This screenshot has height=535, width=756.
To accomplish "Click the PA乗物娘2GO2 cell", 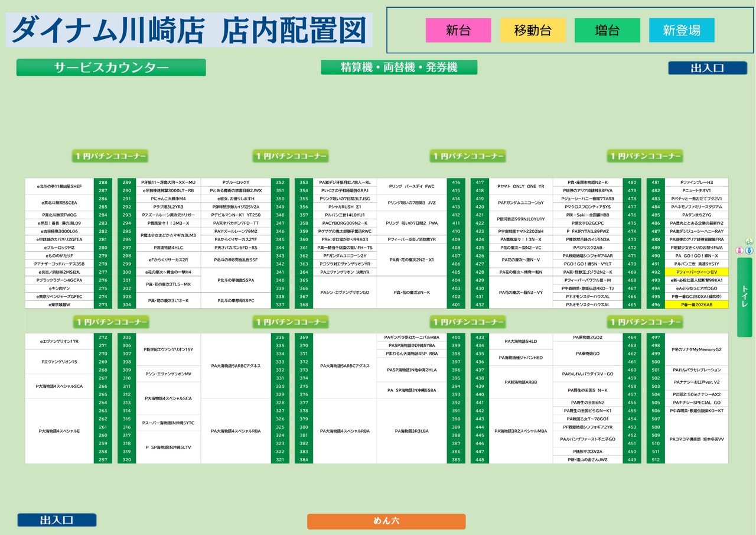I will tap(588, 337).
